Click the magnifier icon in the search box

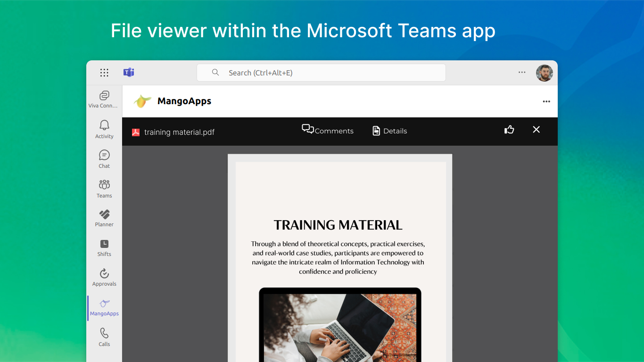coord(215,73)
